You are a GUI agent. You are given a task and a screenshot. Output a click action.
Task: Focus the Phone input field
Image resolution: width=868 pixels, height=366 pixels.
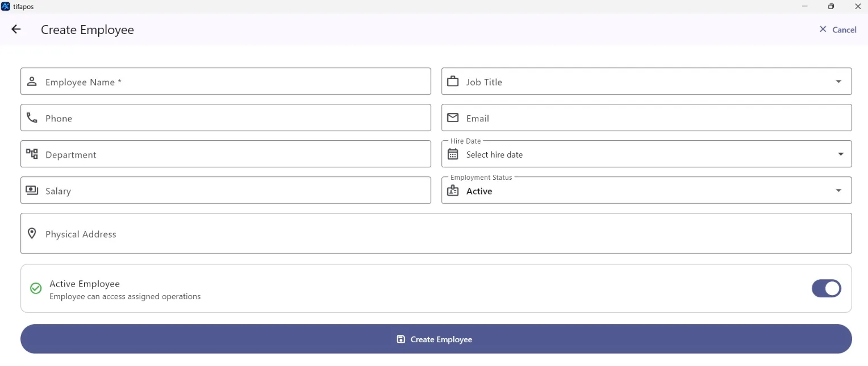pos(226,117)
